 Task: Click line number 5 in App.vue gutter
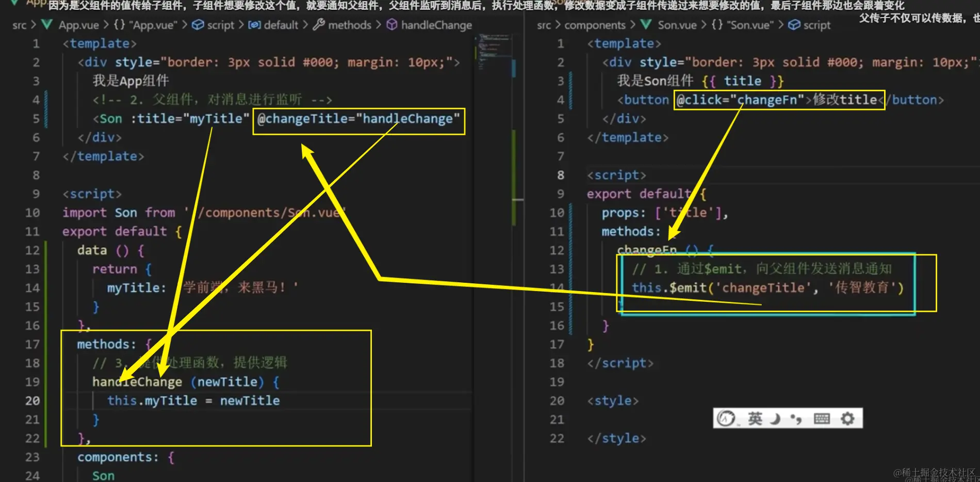click(x=36, y=119)
